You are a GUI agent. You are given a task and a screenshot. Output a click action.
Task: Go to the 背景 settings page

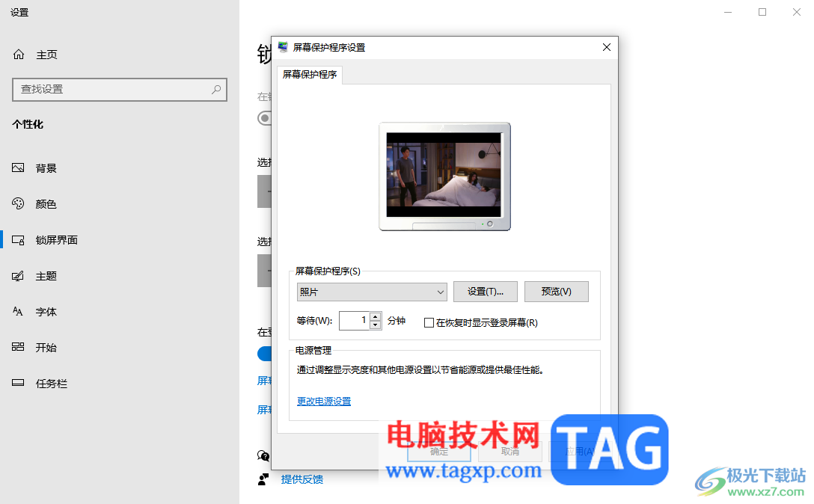coord(46,168)
